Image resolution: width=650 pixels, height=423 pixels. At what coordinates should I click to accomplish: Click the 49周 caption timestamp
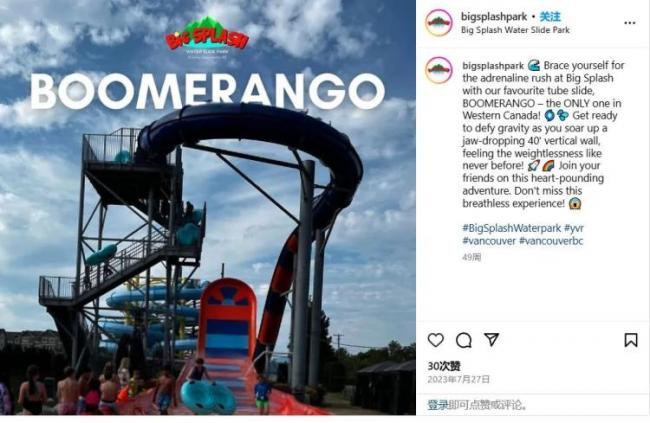(471, 258)
